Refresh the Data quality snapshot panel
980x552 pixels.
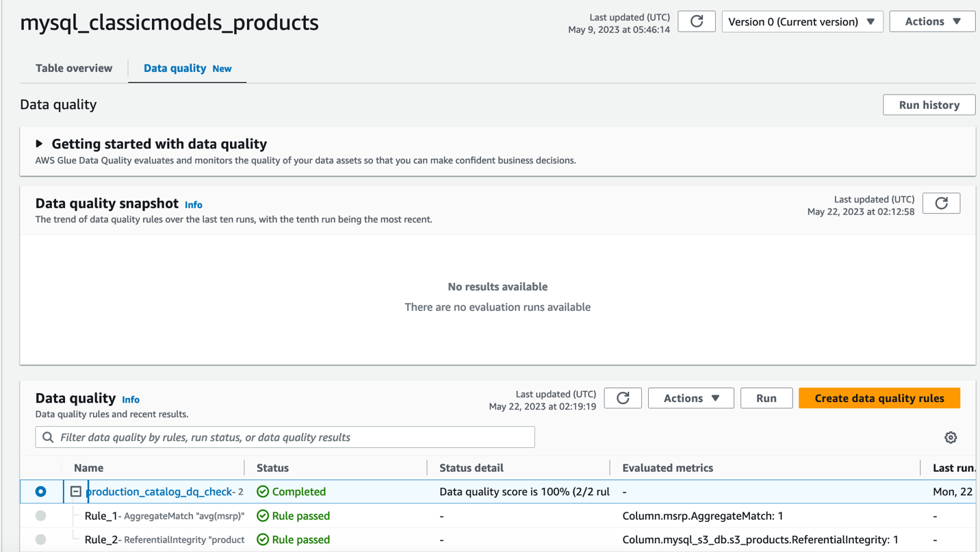point(941,203)
